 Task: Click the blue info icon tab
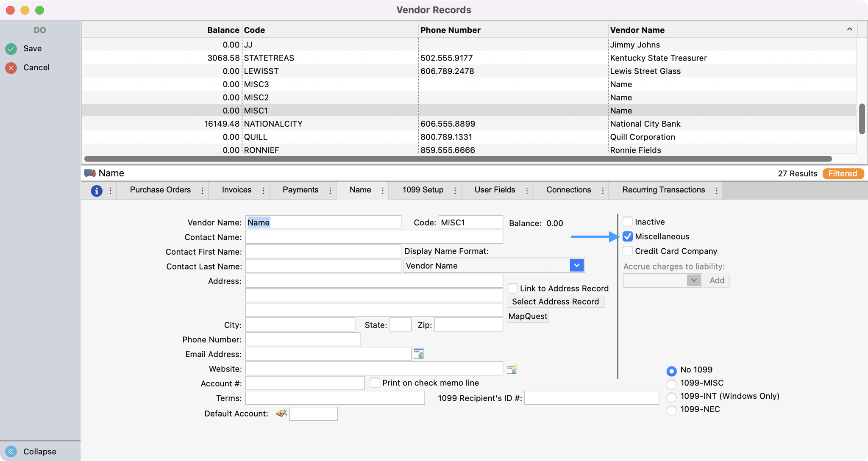click(97, 191)
